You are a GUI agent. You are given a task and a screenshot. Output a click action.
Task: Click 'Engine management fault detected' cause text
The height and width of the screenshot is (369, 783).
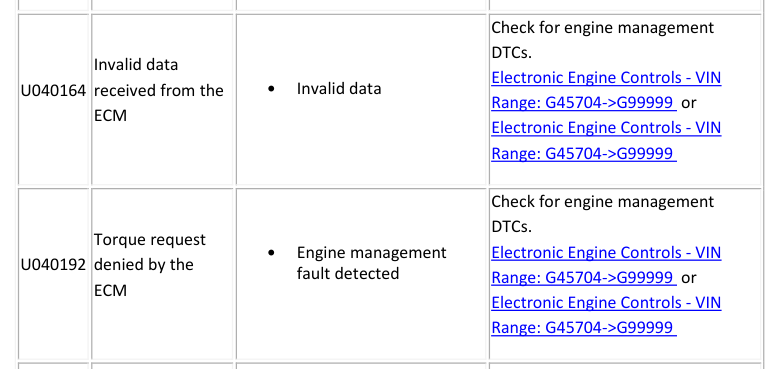pos(371,263)
